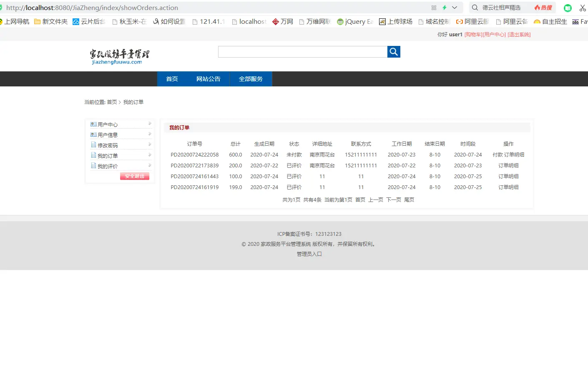Click the 我的评价 sidebar document icon

point(94,165)
